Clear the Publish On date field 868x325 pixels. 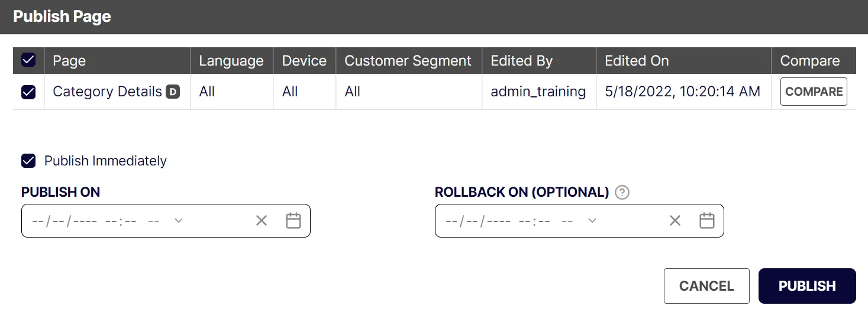click(x=262, y=220)
